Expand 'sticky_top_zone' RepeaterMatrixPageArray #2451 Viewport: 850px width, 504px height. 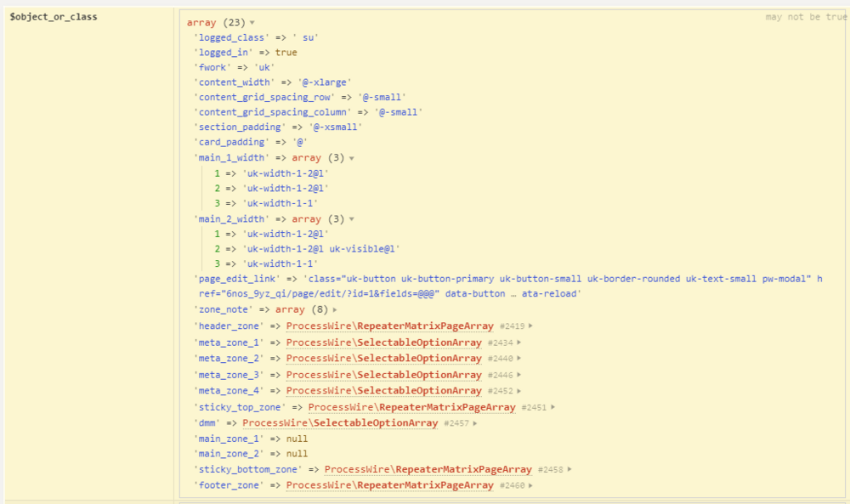coord(552,407)
